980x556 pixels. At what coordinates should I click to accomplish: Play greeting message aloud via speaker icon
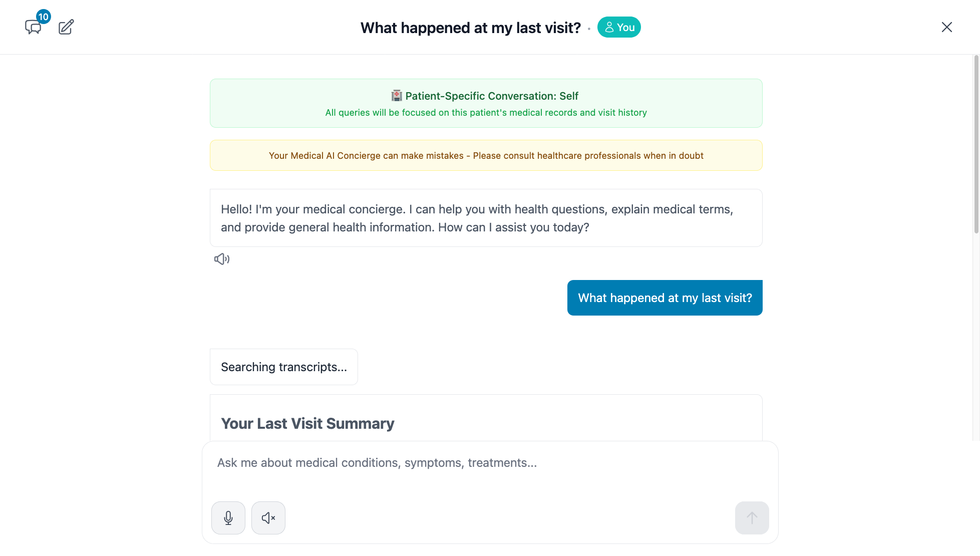(x=222, y=259)
